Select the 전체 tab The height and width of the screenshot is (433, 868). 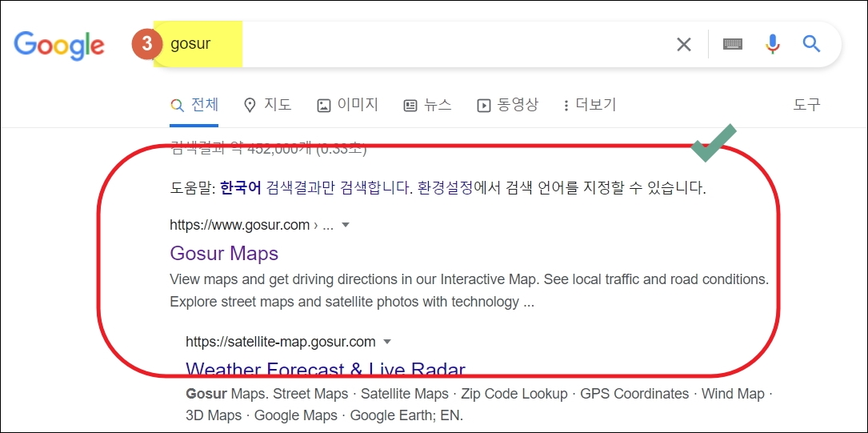pyautogui.click(x=194, y=105)
